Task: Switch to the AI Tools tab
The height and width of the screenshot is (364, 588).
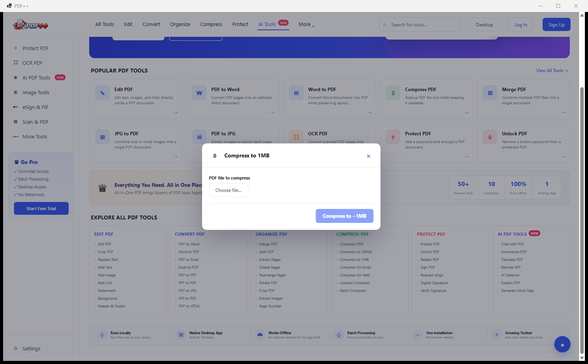Action: coord(273,24)
